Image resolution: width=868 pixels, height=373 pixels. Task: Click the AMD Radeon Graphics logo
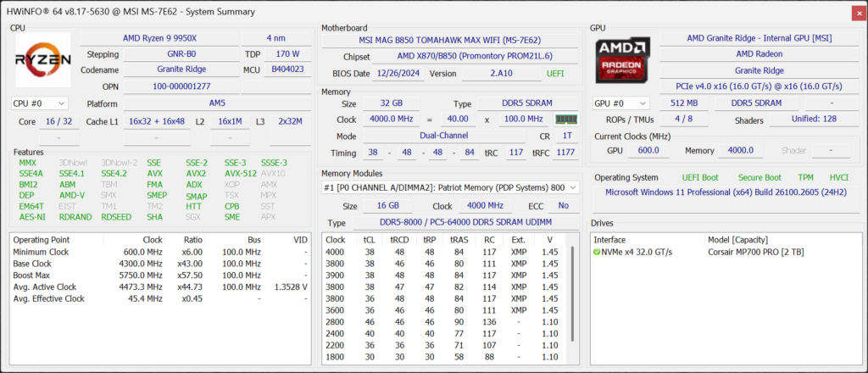623,59
